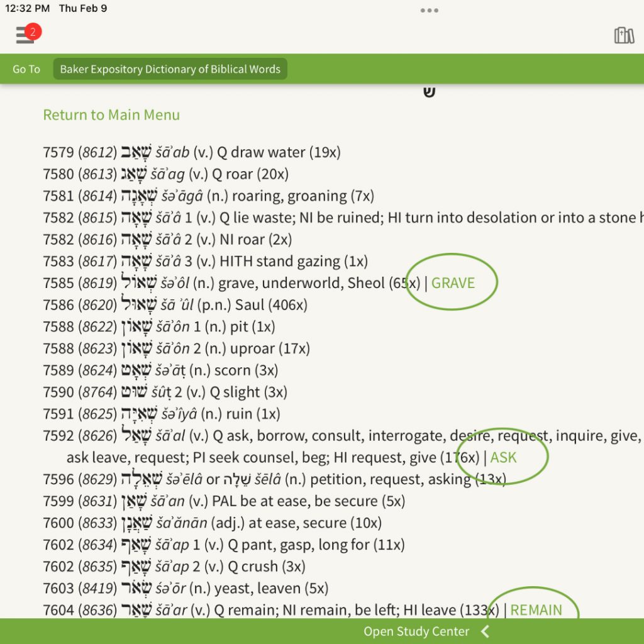This screenshot has width=644, height=644.
Task: Select entry 7599 be at ease, be secure
Action: [x=225, y=501]
